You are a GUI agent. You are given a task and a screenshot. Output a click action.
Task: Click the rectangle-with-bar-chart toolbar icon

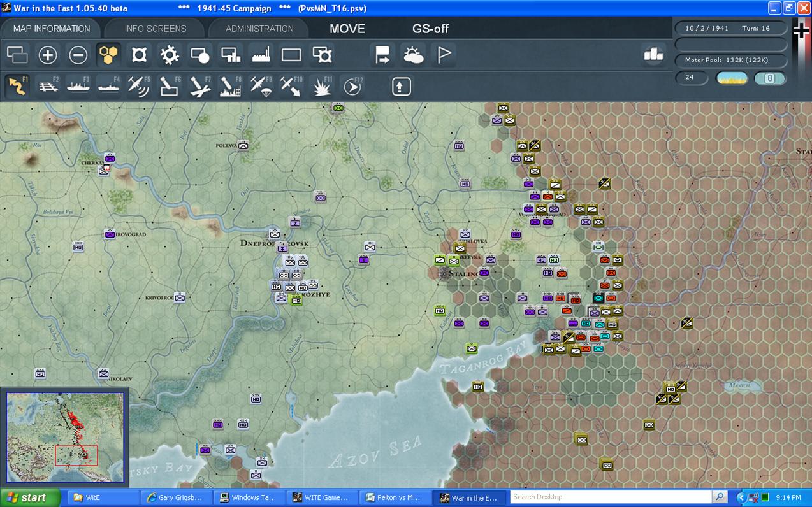tap(231, 55)
